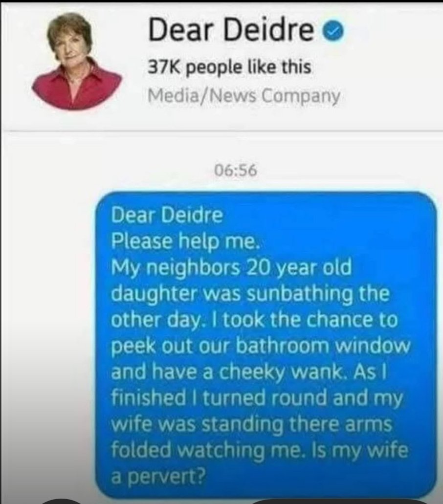Click the folded watching me line
This screenshot has width=443, height=504.
point(260,451)
